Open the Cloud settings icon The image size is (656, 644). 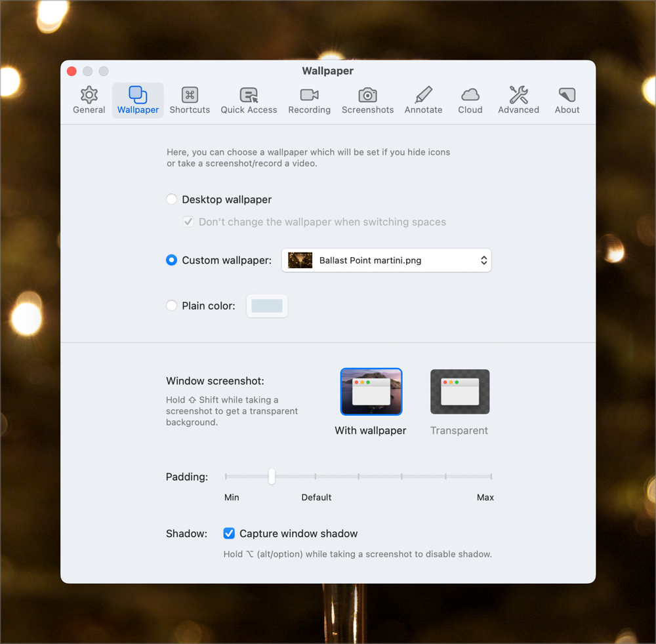(470, 95)
